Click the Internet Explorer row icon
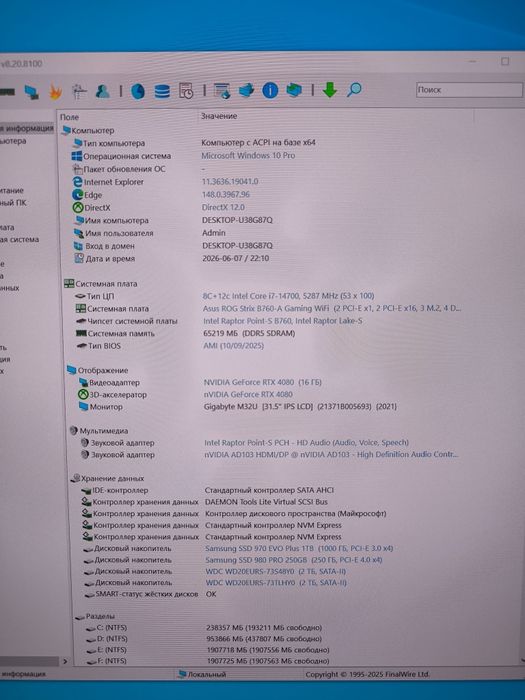The width and height of the screenshot is (525, 700). (x=77, y=182)
